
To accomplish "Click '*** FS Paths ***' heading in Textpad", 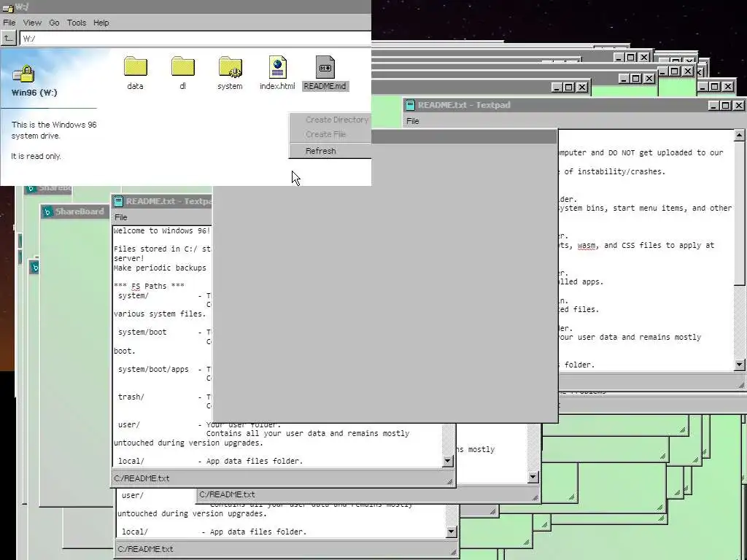I will (x=149, y=286).
